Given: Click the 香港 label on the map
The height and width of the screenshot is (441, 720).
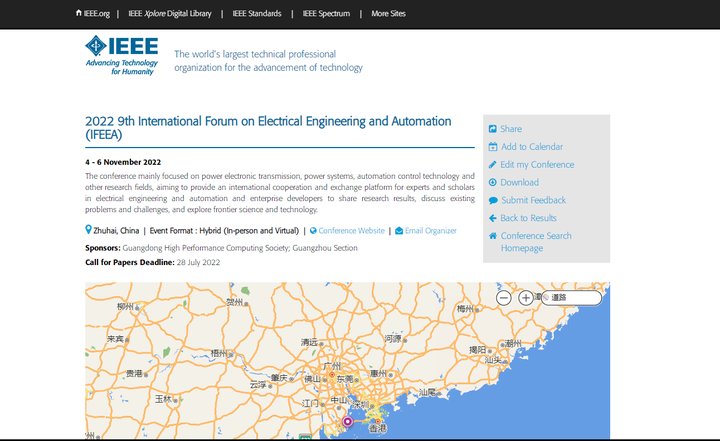Looking at the screenshot, I should pos(378,429).
